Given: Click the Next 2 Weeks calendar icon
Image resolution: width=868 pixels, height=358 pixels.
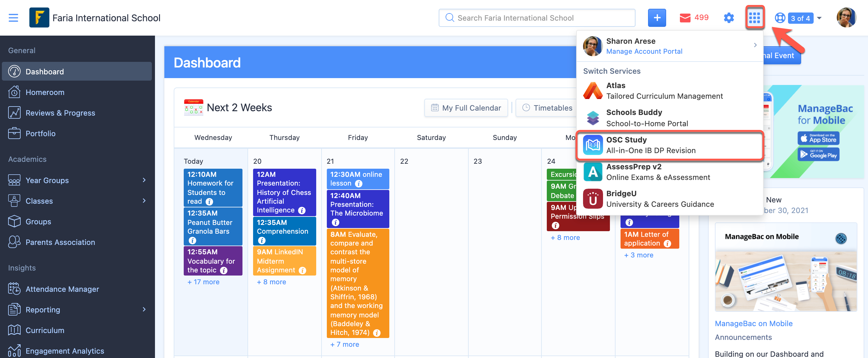Looking at the screenshot, I should pos(193,107).
